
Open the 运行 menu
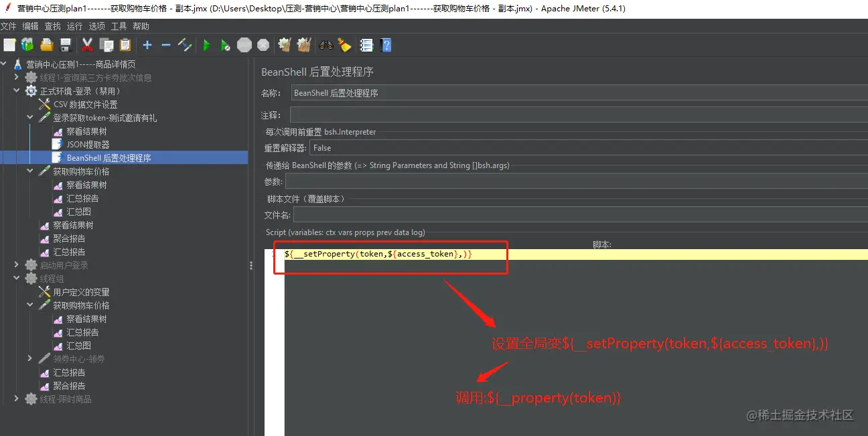73,26
